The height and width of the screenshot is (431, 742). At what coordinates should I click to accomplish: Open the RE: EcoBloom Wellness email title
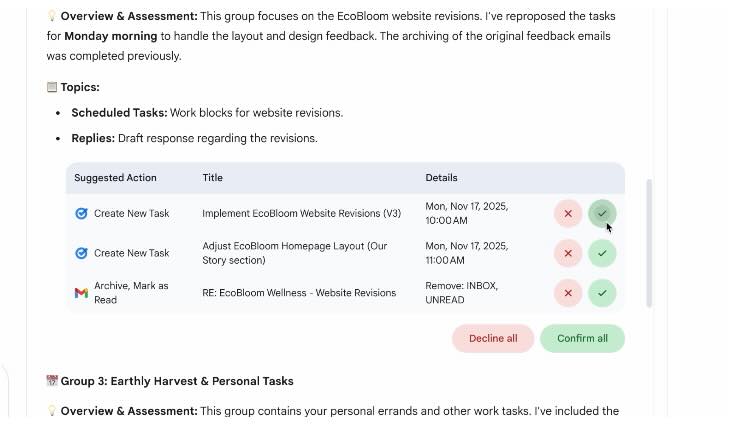[x=299, y=293]
